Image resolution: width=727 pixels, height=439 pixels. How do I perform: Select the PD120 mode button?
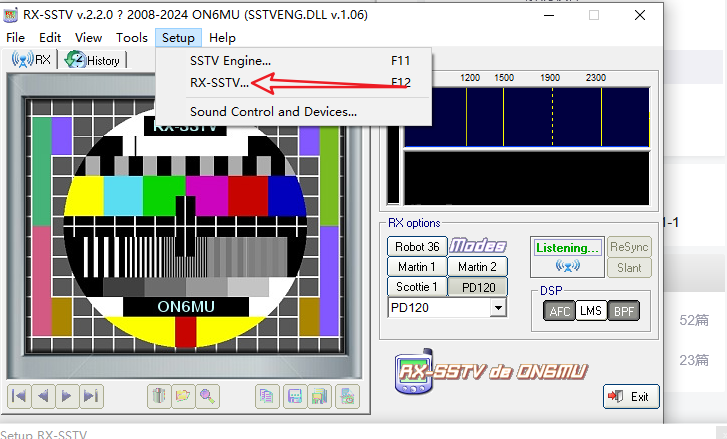(478, 287)
